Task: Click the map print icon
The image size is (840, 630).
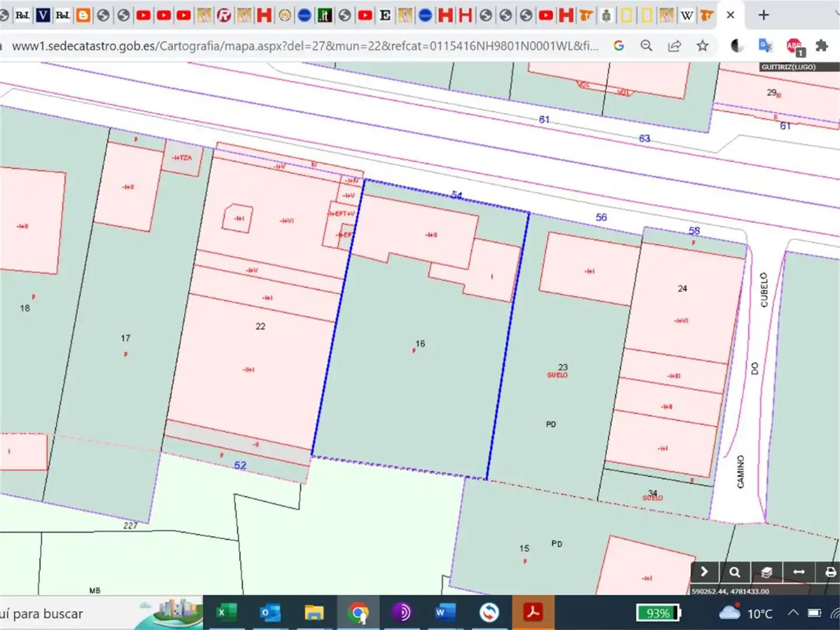Action: [x=830, y=572]
